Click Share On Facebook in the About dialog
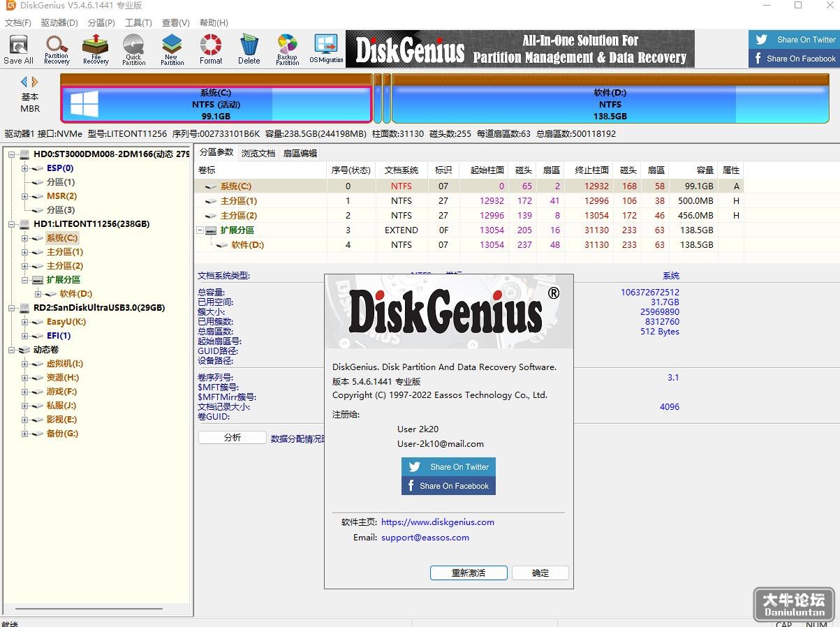840x627 pixels. click(448, 486)
